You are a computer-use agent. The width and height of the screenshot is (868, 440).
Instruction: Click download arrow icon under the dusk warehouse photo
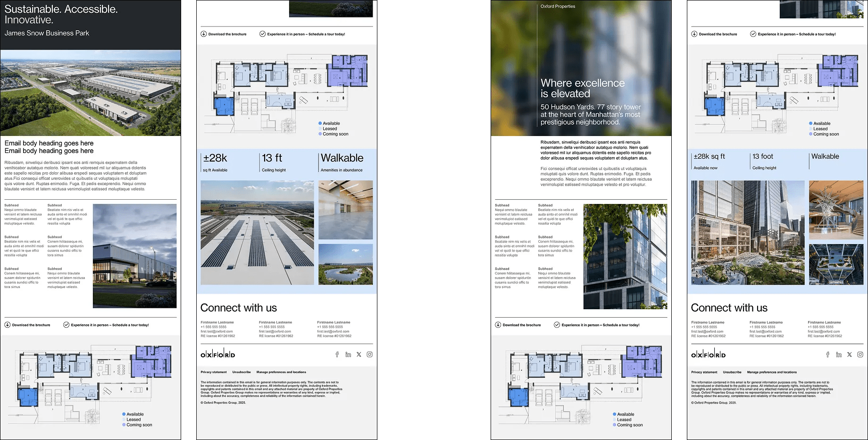click(x=8, y=325)
